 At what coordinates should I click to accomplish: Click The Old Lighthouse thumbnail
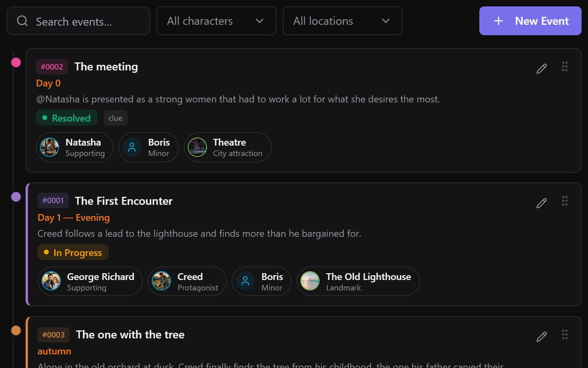(x=310, y=281)
